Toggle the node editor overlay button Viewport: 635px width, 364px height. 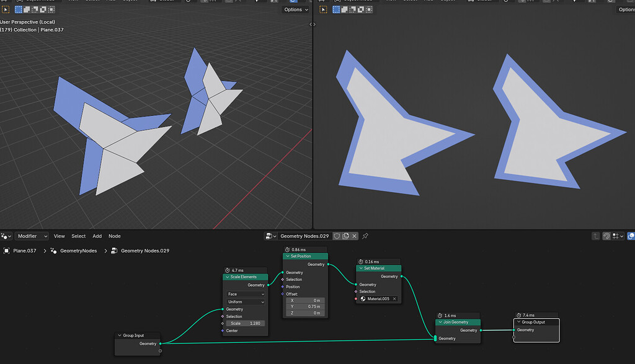tap(631, 236)
